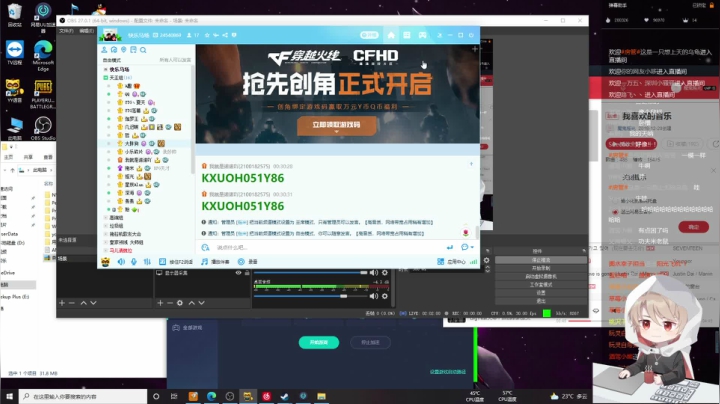Open upper mixer channel gear settings
720x404 pixels.
(x=385, y=273)
